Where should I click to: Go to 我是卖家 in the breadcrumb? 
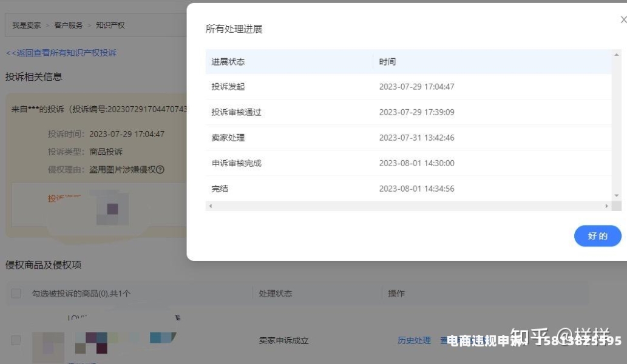click(27, 25)
